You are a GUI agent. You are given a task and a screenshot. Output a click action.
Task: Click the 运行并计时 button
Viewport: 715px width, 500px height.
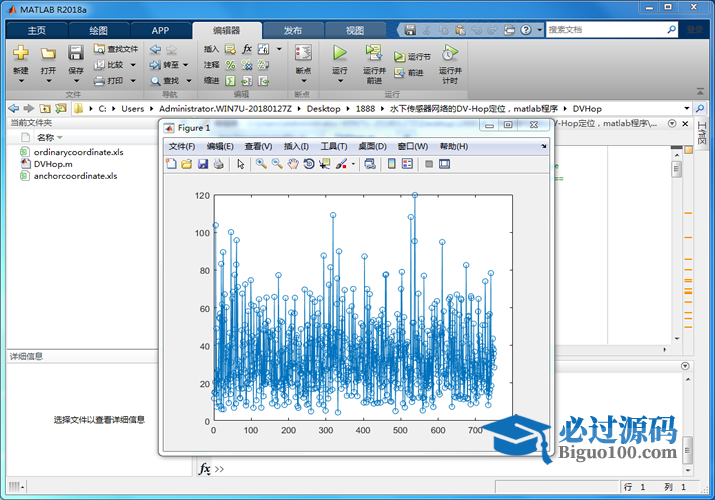(450, 64)
